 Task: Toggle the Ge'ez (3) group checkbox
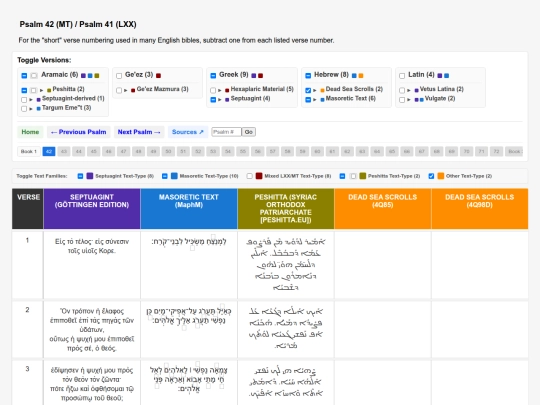click(119, 75)
